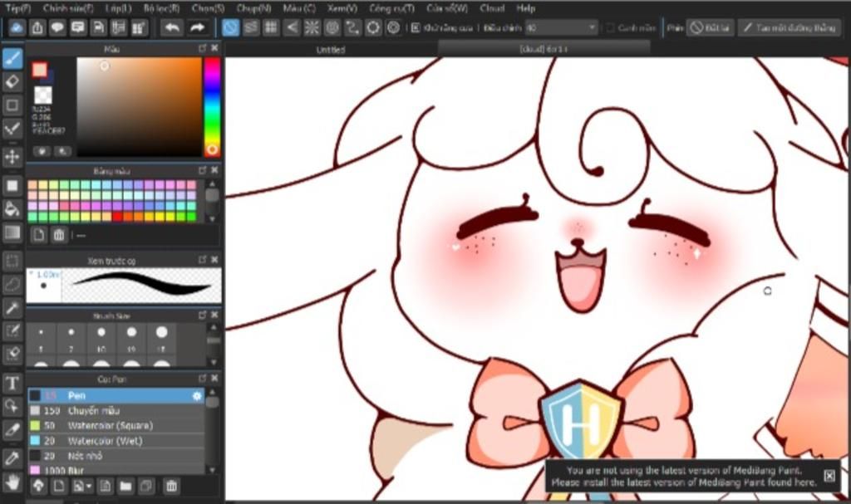The height and width of the screenshot is (504, 851).
Task: Open the Lớp(L) menu
Action: point(118,8)
